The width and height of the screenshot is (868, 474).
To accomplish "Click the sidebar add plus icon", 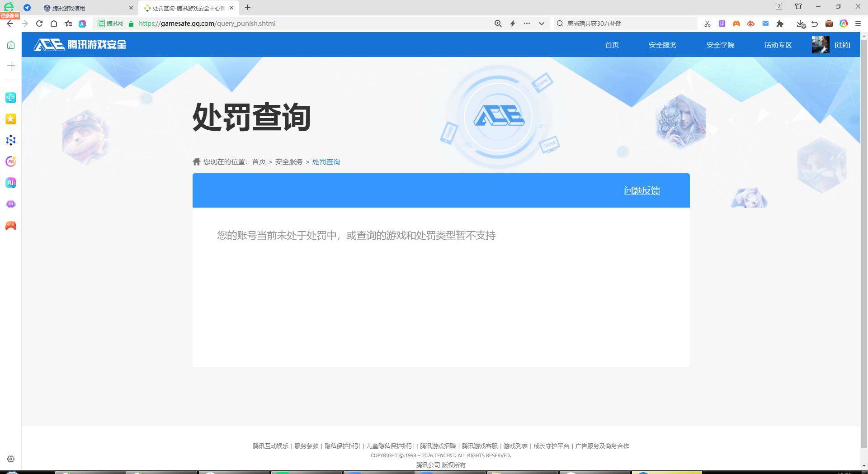I will (x=11, y=66).
